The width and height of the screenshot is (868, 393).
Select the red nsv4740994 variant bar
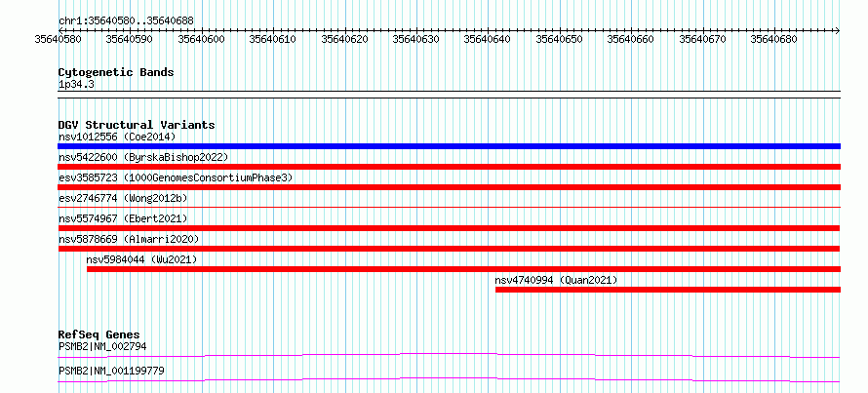668,290
